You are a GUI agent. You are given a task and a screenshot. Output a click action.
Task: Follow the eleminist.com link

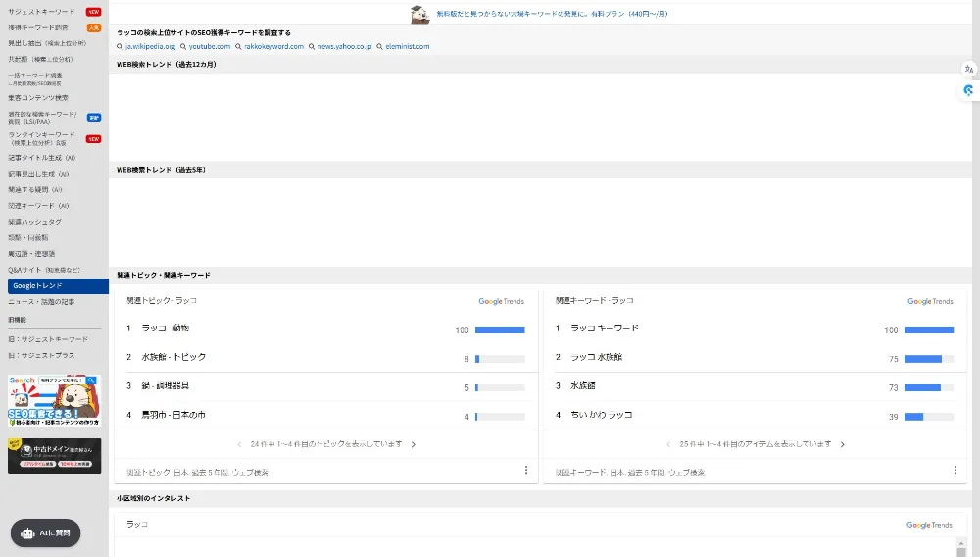[408, 47]
